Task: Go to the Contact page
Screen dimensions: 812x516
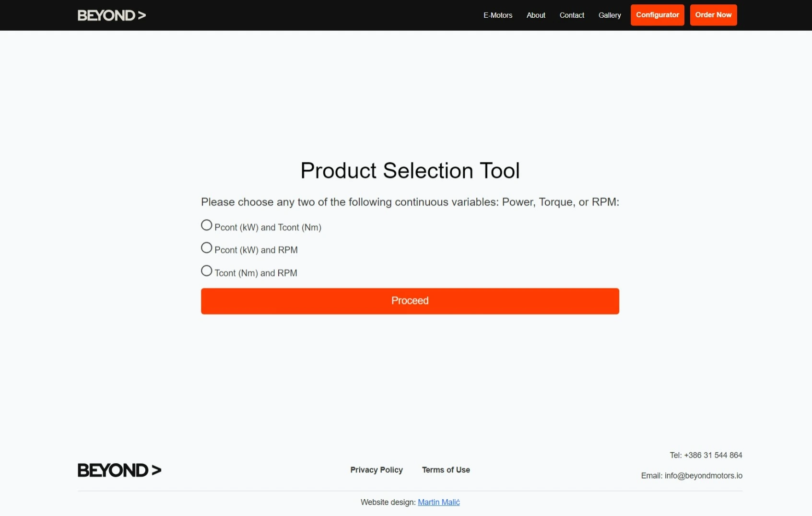Action: [x=572, y=15]
